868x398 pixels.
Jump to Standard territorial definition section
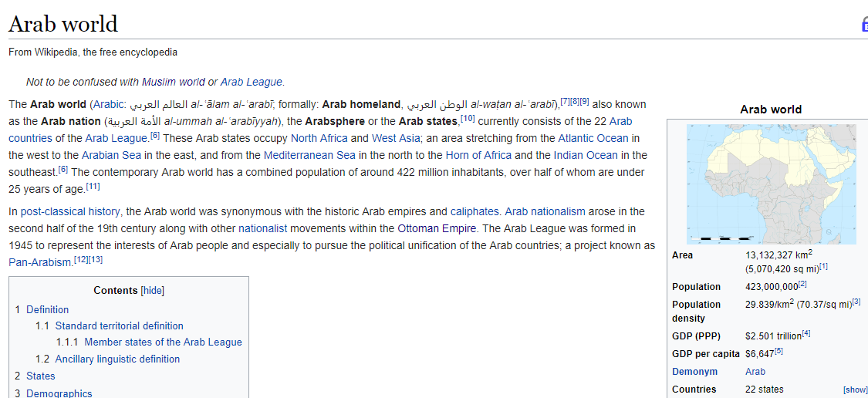click(119, 326)
